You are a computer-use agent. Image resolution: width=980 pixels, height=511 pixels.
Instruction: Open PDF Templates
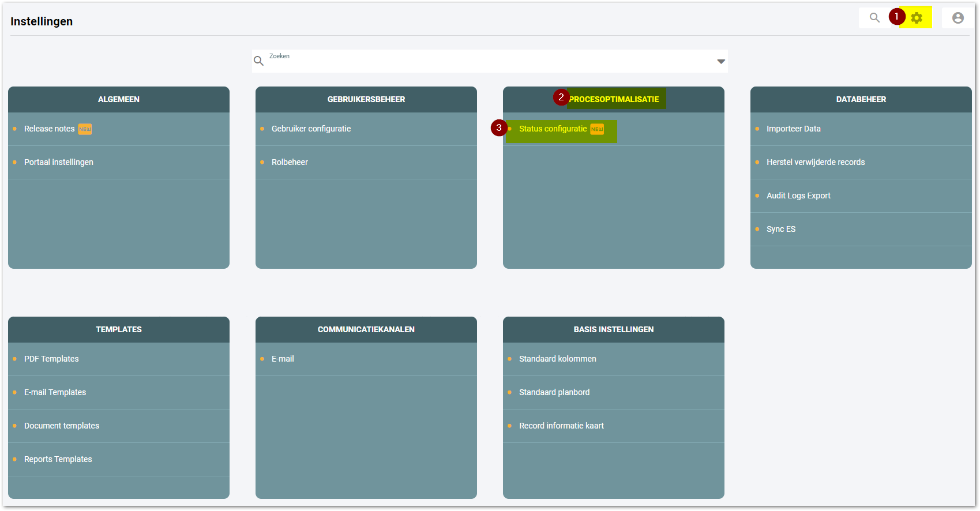pyautogui.click(x=51, y=359)
